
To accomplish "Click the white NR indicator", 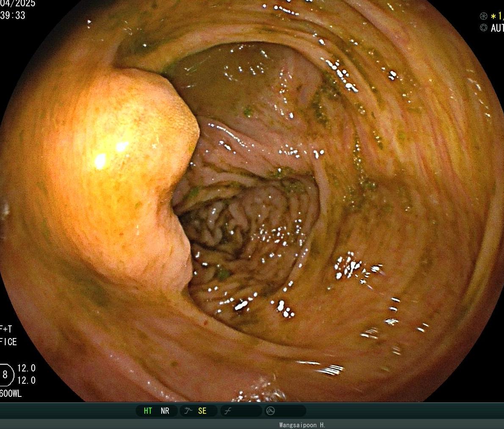I will pyautogui.click(x=165, y=411).
